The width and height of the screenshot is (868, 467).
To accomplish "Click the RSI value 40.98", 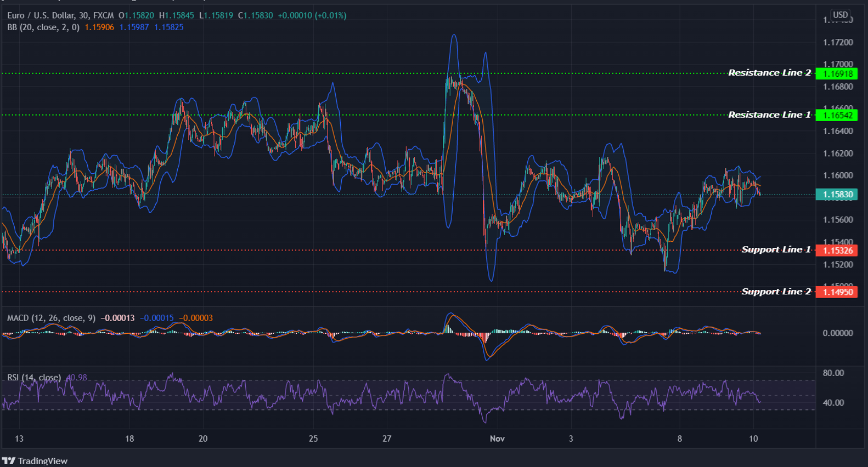I will [76, 378].
